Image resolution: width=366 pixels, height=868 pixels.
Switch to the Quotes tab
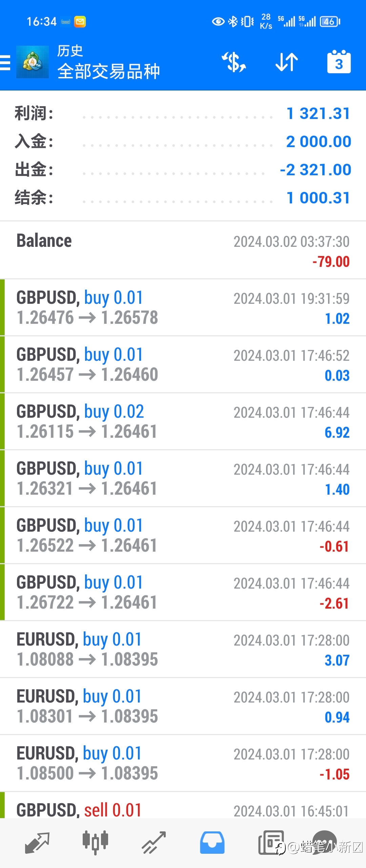click(37, 843)
